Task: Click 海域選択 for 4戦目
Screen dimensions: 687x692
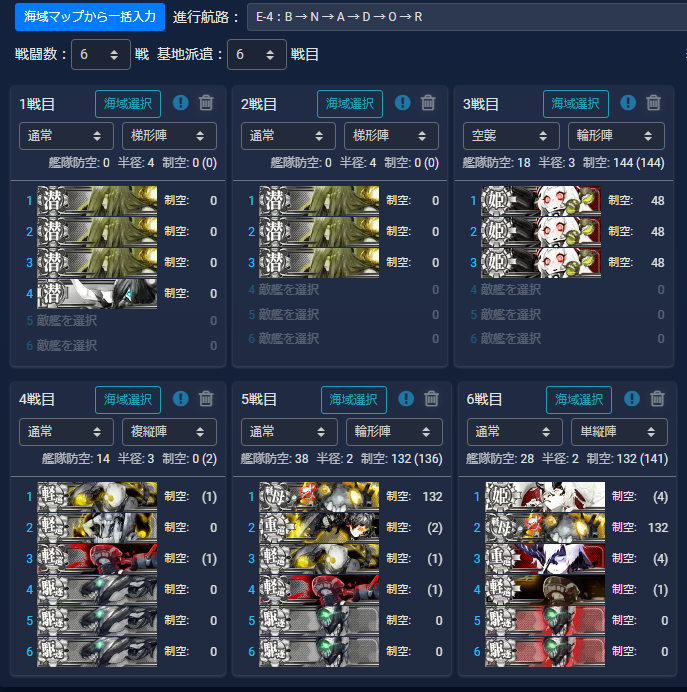Action: [128, 400]
